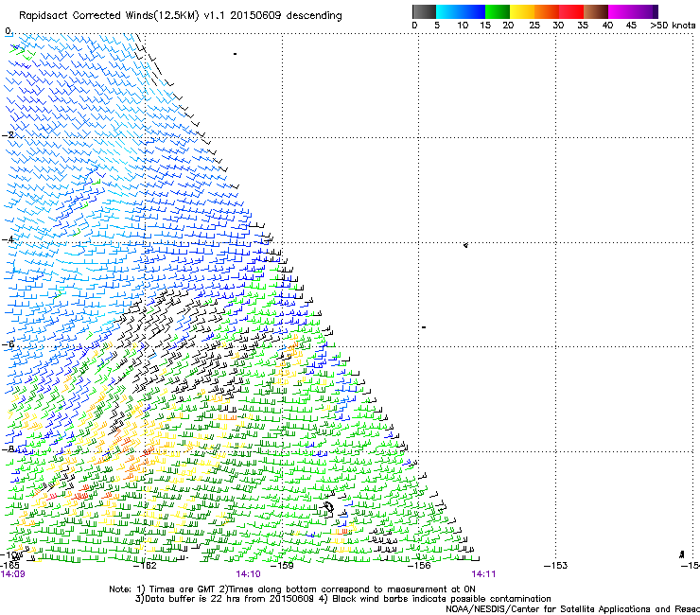This screenshot has height=615, width=700.
Task: Click the '45' legend scale label
Action: (631, 25)
